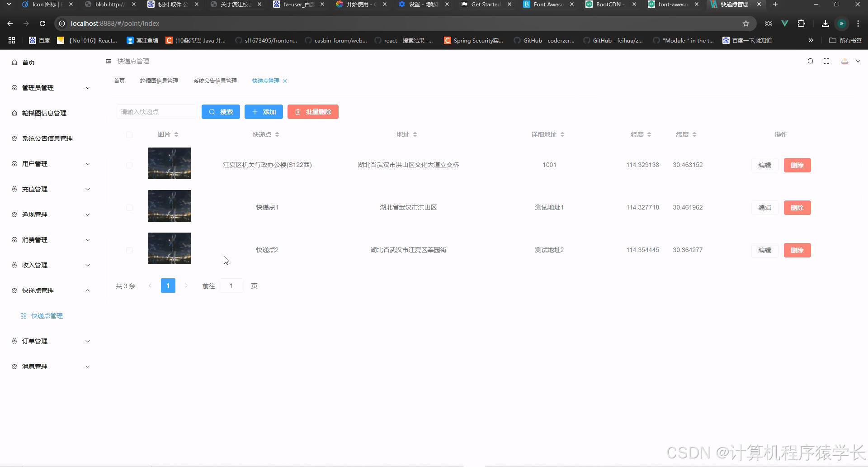Open browser downloads icon
The image size is (868, 467).
click(825, 24)
